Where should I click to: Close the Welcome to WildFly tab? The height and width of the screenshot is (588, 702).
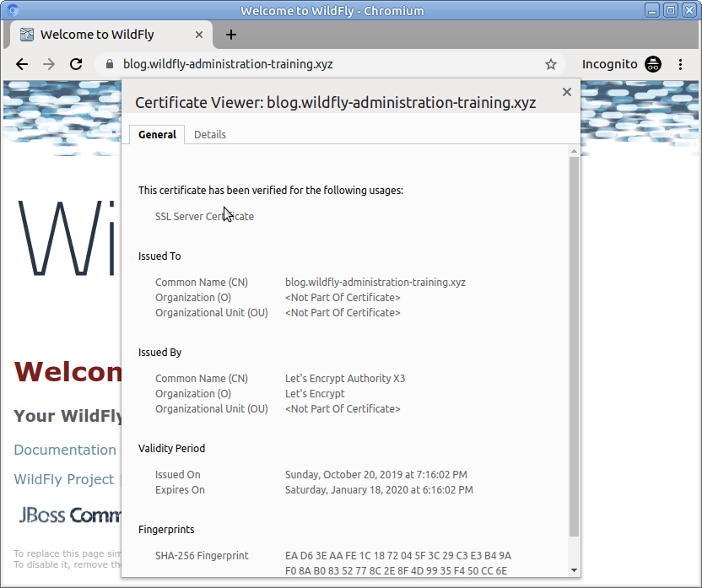[199, 35]
